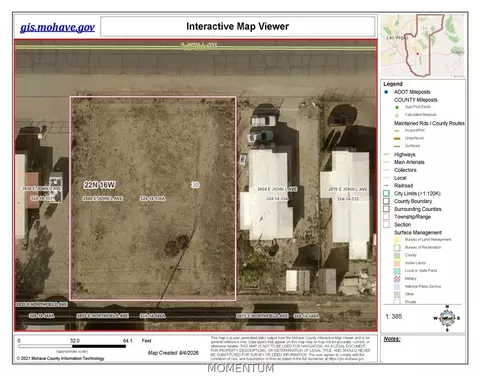This screenshot has height=376, width=480.
Task: Click the Other hatched swatch in legend
Action: pos(397,294)
